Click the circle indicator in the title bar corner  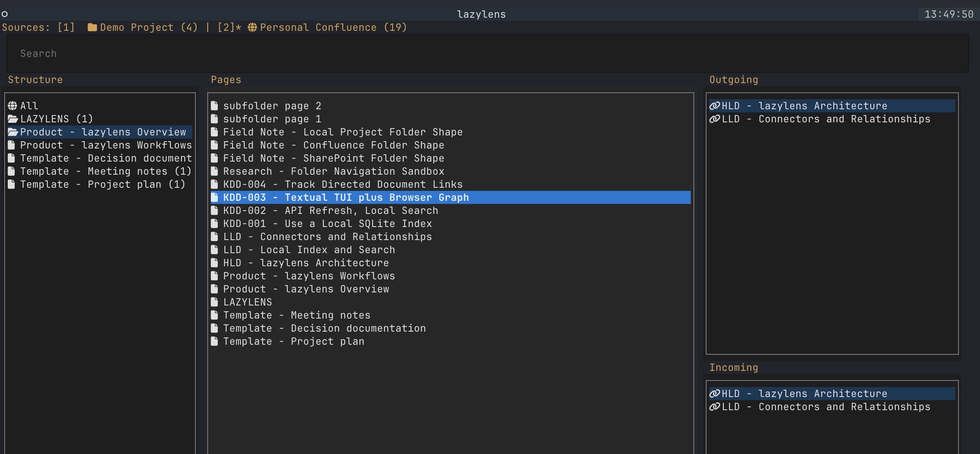(5, 14)
